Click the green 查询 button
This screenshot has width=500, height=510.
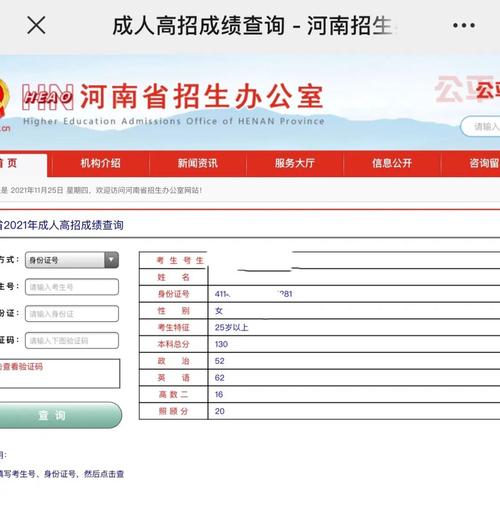pos(60,415)
